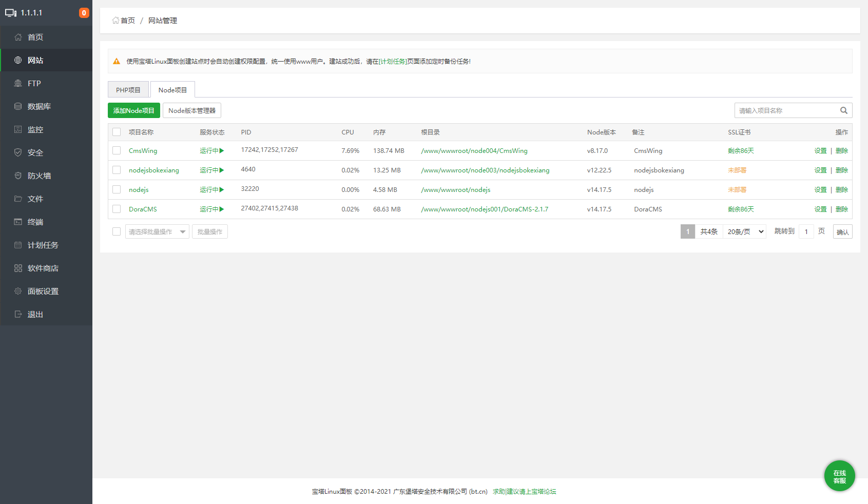Open the FTP sidebar icon
Screen dimensions: 868x504
pyautogui.click(x=18, y=83)
